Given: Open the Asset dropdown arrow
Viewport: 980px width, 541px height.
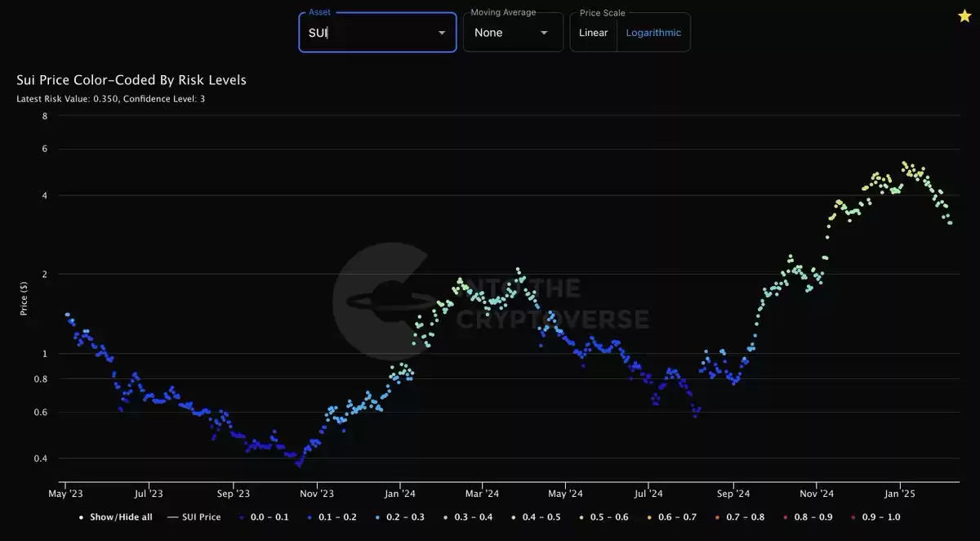Looking at the screenshot, I should click(x=442, y=33).
